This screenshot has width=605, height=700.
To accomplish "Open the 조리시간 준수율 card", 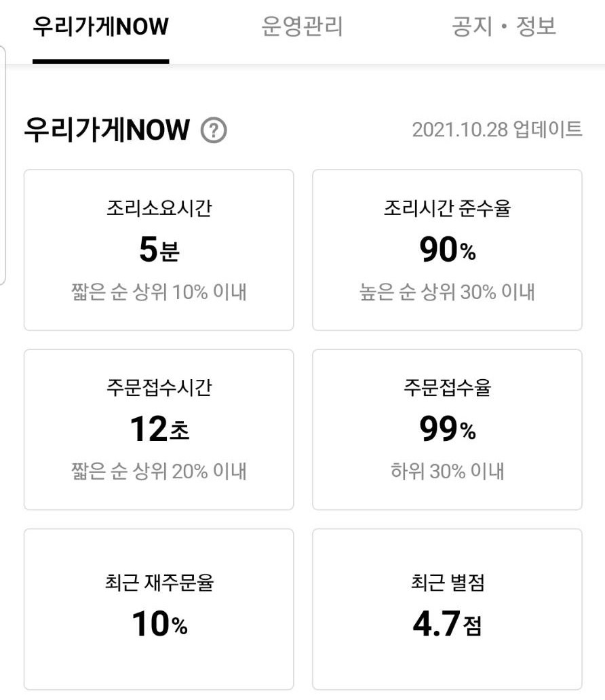I will (447, 250).
